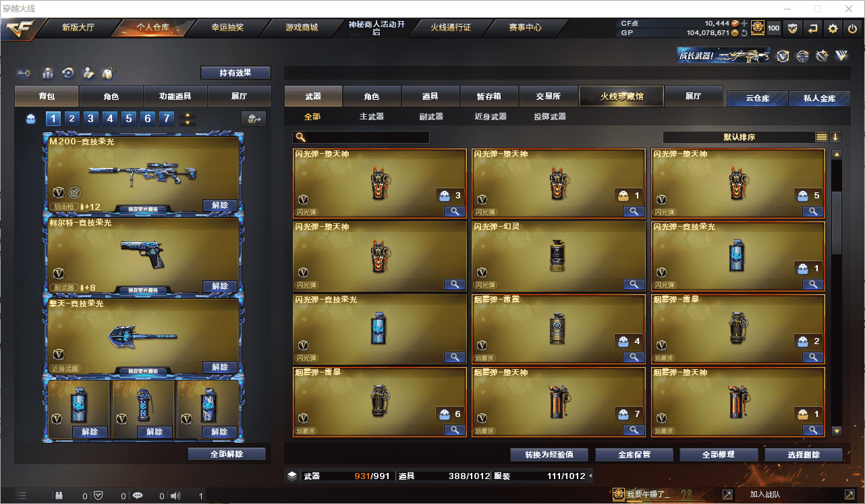Open the 默认排序 sorting dropdown

[x=739, y=137]
